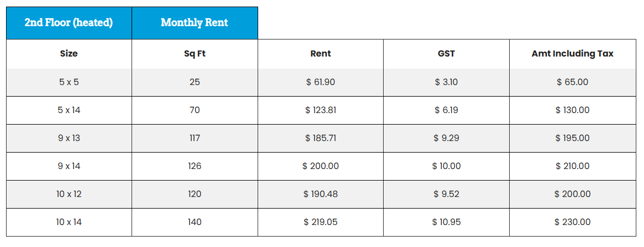This screenshot has height=247, width=644.
Task: Select the $ 230.00 total amount
Action: click(x=572, y=222)
